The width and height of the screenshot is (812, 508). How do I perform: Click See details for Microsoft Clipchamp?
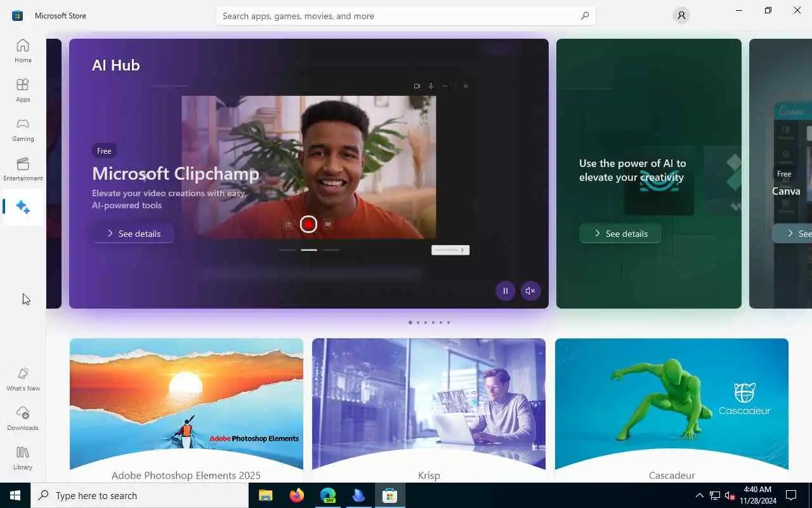pyautogui.click(x=133, y=234)
